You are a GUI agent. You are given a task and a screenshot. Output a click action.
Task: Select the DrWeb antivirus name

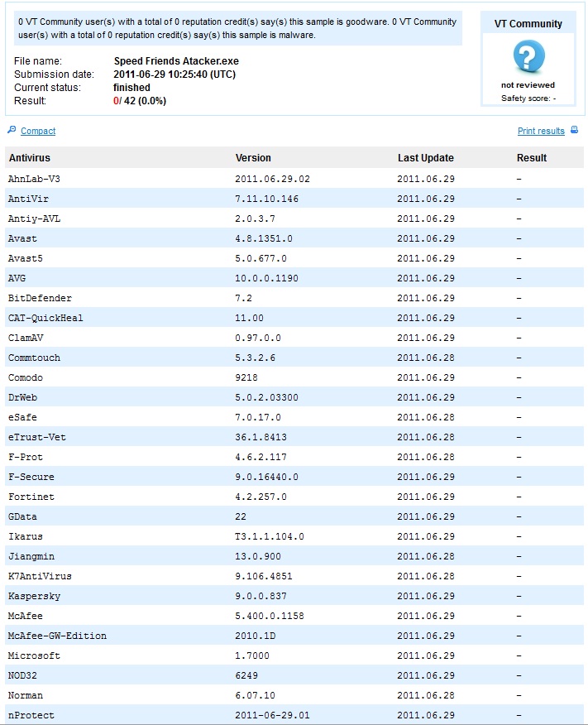(22, 397)
